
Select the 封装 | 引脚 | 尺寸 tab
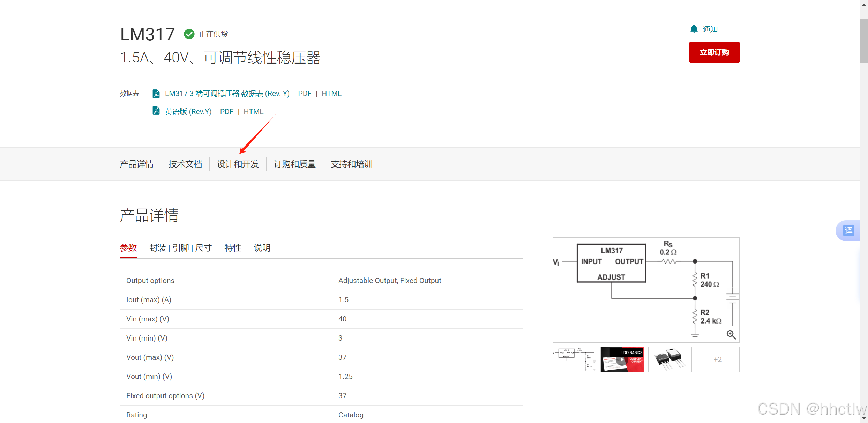tap(181, 248)
